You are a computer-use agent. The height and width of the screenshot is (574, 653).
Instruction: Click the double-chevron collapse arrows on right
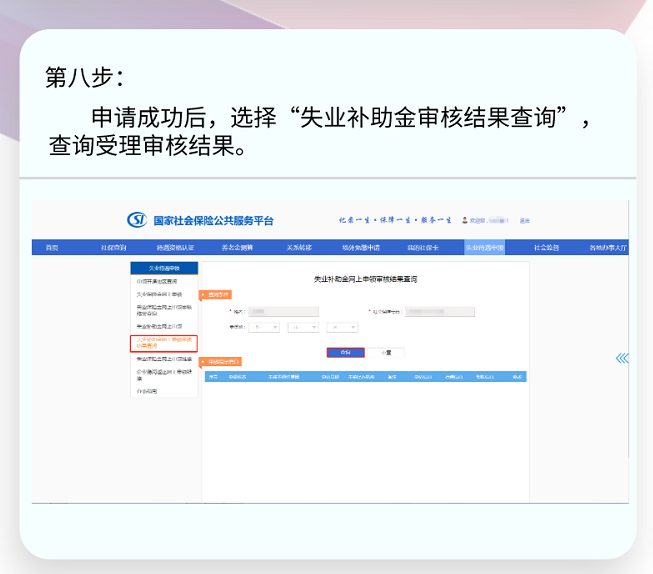pyautogui.click(x=622, y=358)
